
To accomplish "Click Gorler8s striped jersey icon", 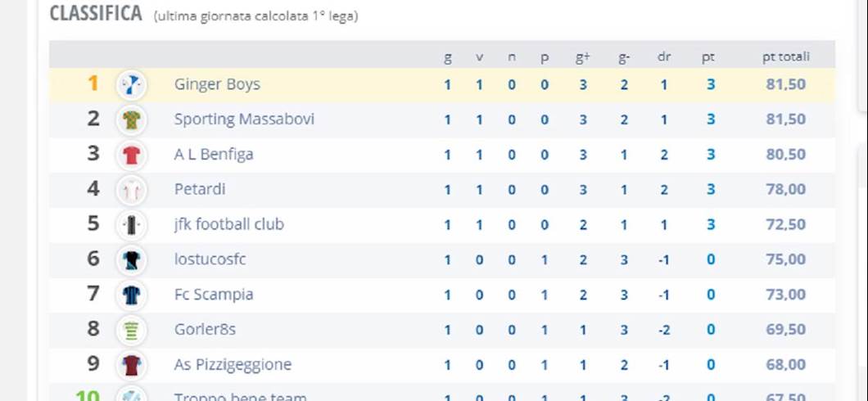I will [x=131, y=330].
